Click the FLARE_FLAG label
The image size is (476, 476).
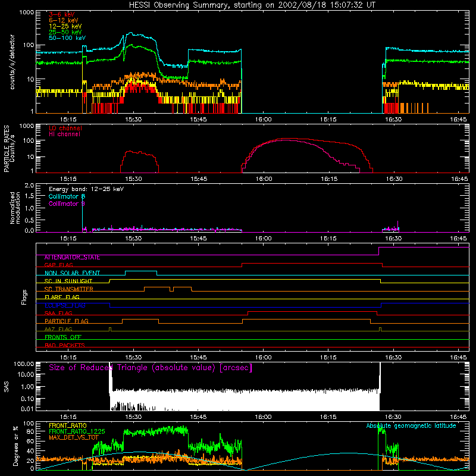tap(62, 297)
